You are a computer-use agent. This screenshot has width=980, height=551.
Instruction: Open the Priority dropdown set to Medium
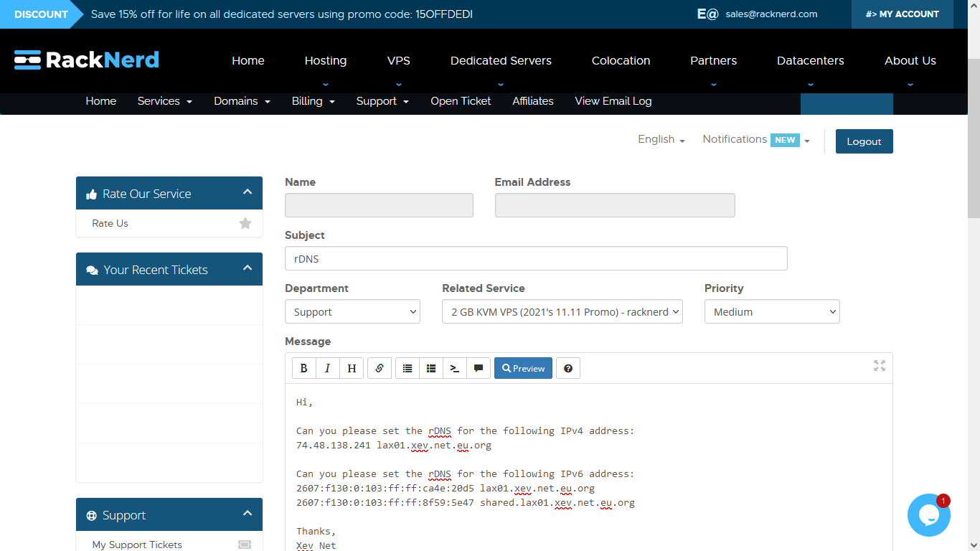point(772,312)
